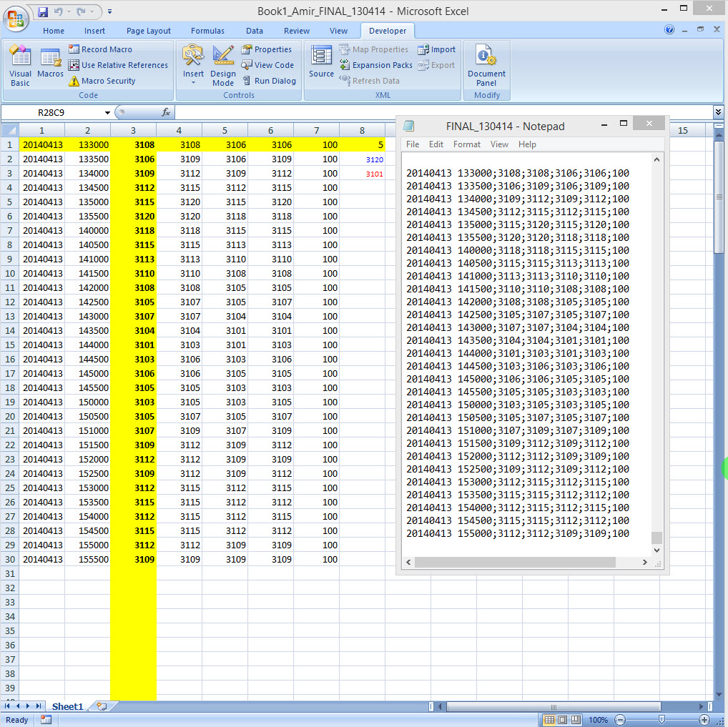This screenshot has height=727, width=728.
Task: Click the macro record status bar icon
Action: pyautogui.click(x=46, y=720)
